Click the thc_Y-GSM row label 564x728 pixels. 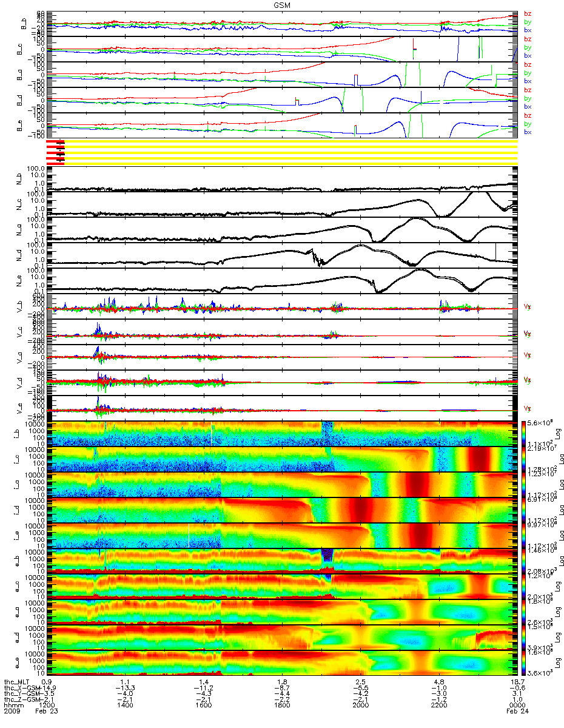(x=22, y=694)
